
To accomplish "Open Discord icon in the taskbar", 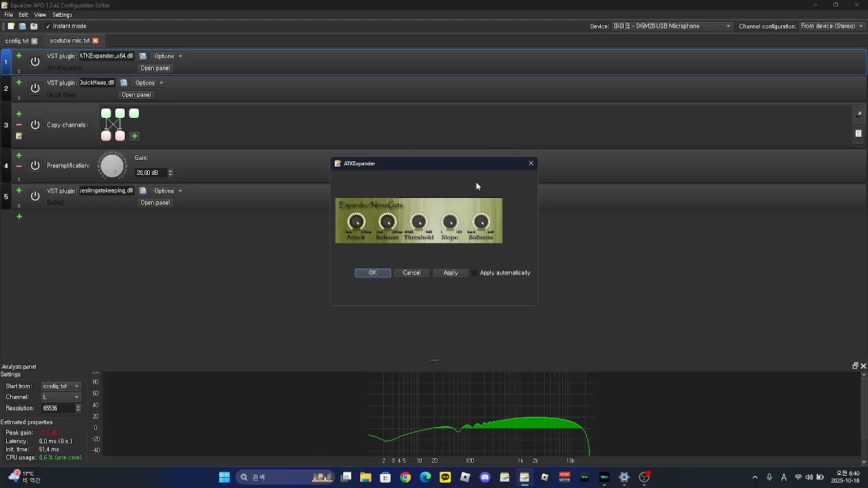I will tap(485, 477).
